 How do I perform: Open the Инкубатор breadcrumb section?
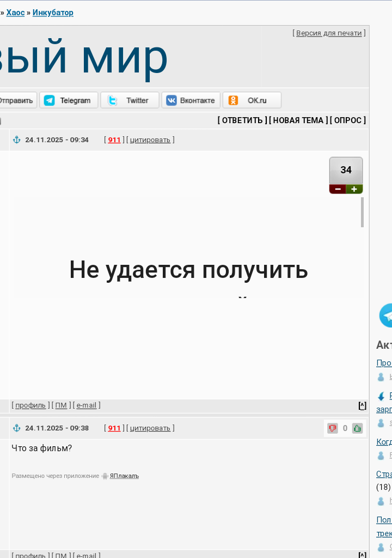53,13
